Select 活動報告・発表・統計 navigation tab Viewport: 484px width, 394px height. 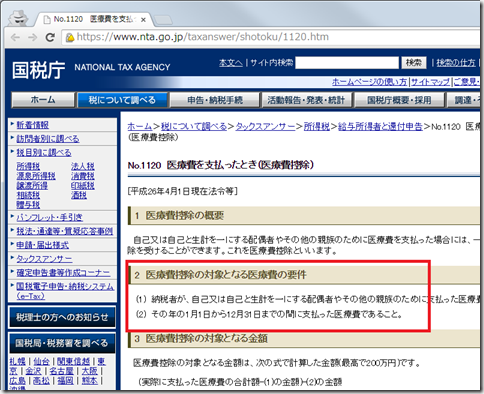pyautogui.click(x=306, y=100)
